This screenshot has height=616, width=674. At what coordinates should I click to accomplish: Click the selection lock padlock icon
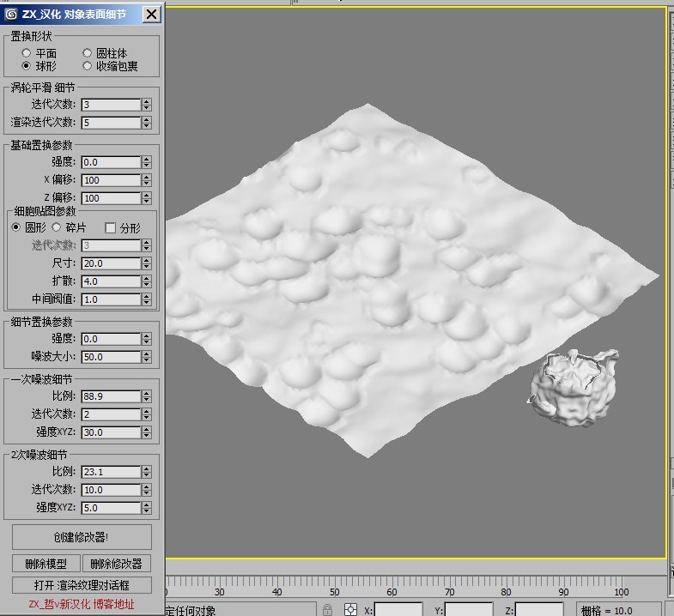coord(327,609)
